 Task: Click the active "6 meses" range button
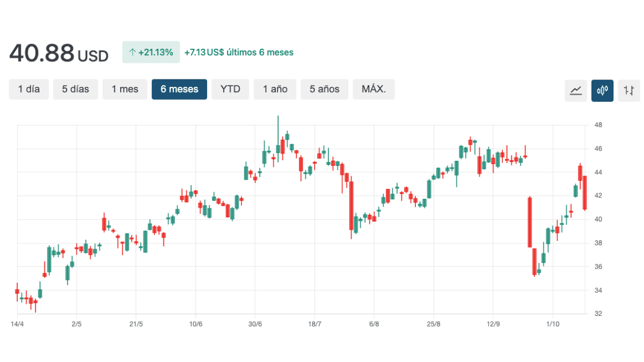[179, 89]
